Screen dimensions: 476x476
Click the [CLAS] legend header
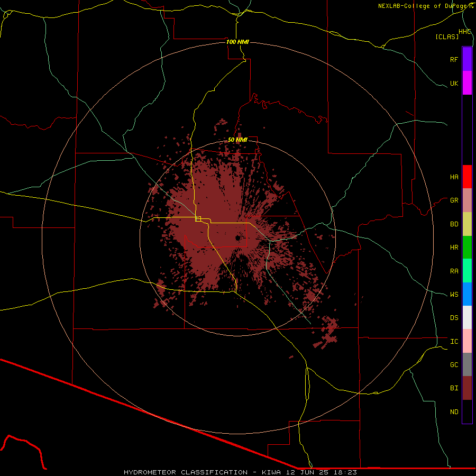447,36
